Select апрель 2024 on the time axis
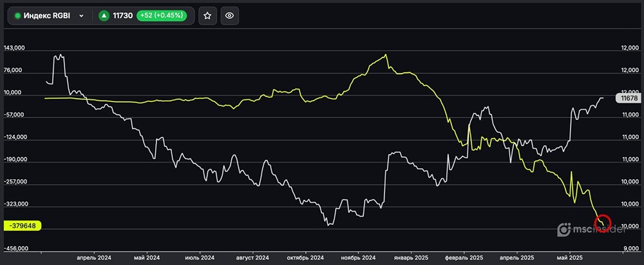Screen dimensions: 644x265 [94, 257]
